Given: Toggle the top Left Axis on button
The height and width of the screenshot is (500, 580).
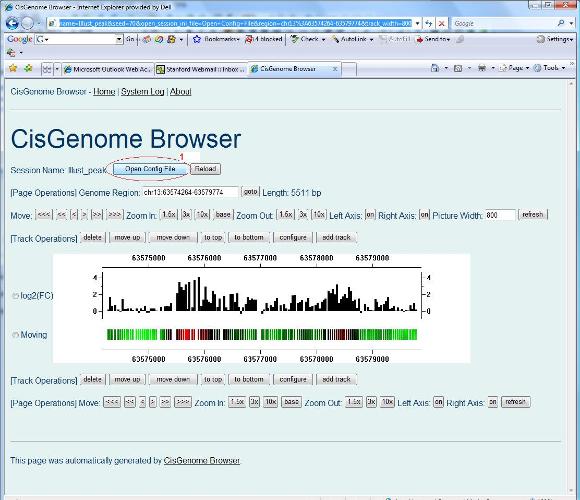Looking at the screenshot, I should point(370,214).
